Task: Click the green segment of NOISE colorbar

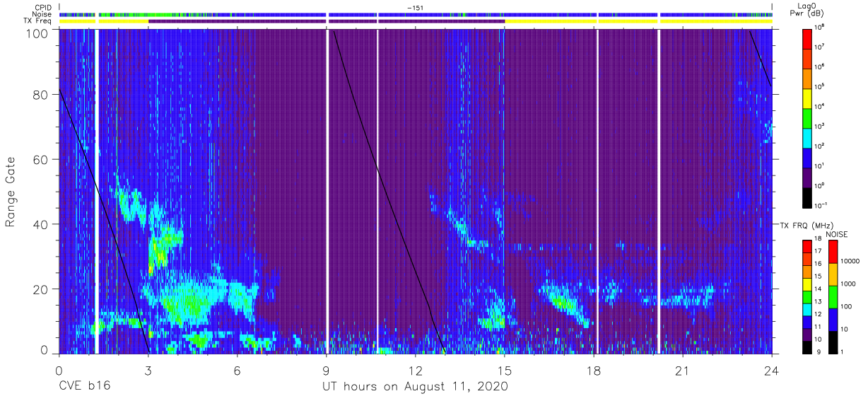Action: pyautogui.click(x=833, y=296)
